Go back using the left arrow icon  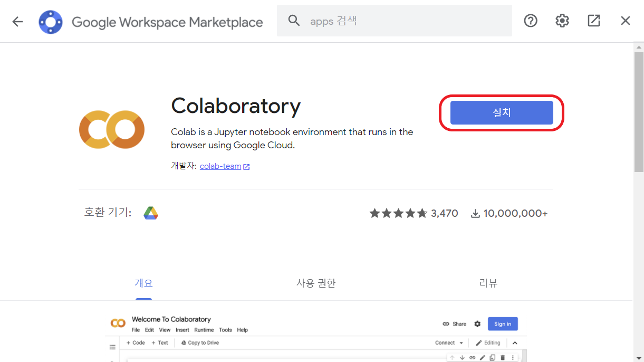point(18,21)
